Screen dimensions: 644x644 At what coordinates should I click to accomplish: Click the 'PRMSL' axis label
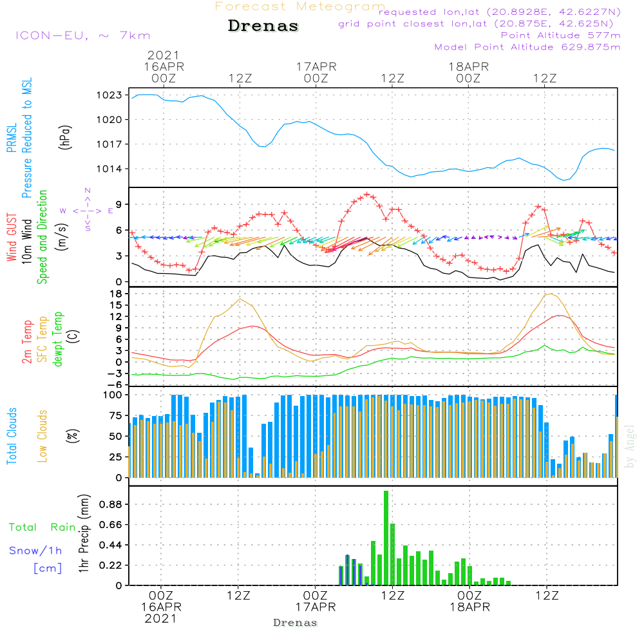click(12, 137)
